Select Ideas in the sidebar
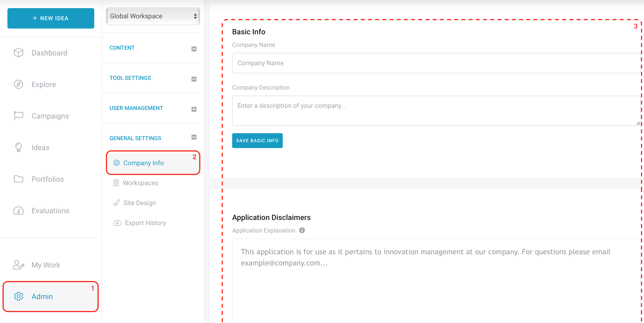644x323 pixels. [x=51, y=147]
